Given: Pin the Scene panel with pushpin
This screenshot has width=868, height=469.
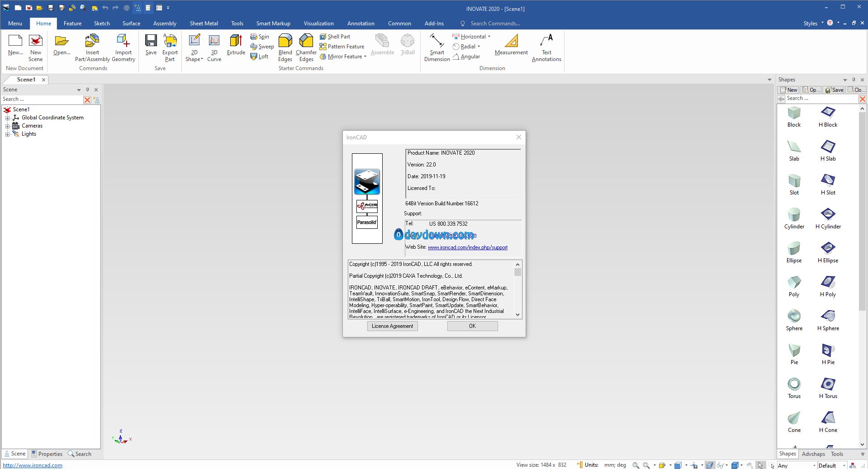Looking at the screenshot, I should pos(87,90).
